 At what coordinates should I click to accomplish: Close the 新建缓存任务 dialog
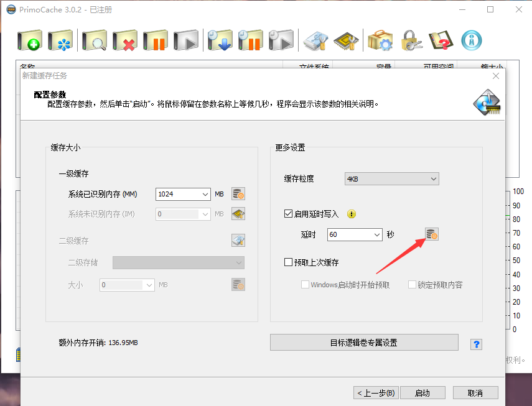(496, 76)
